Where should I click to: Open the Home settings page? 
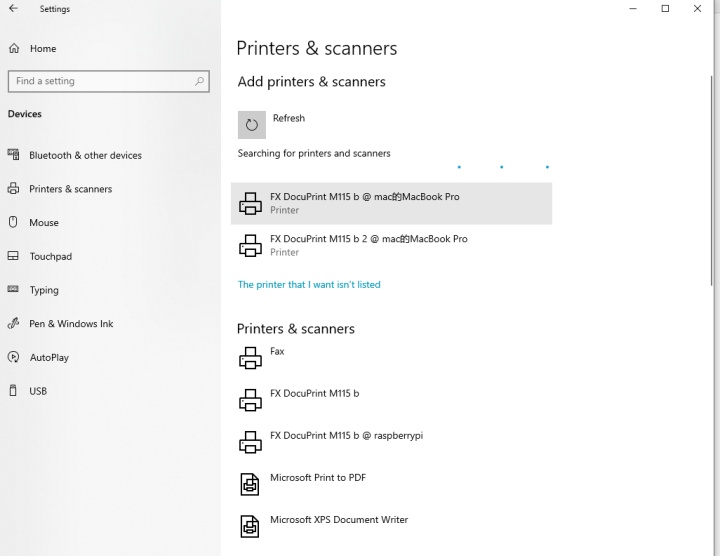coord(43,49)
